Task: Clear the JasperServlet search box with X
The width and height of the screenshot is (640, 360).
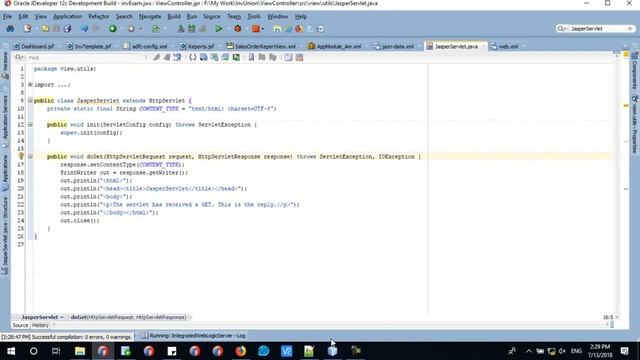Action: [630, 29]
